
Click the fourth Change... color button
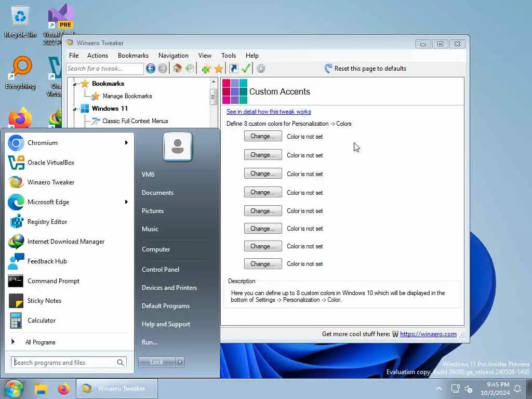(x=263, y=192)
